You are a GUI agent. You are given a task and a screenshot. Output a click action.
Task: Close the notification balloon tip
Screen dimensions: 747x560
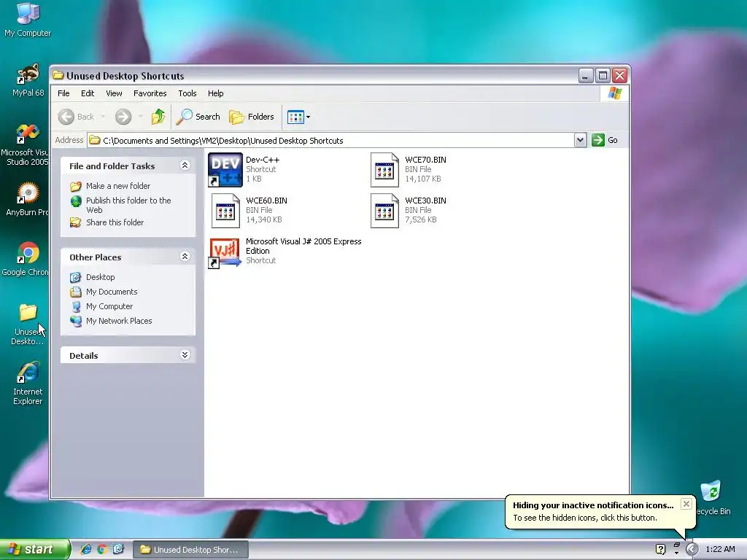(686, 504)
